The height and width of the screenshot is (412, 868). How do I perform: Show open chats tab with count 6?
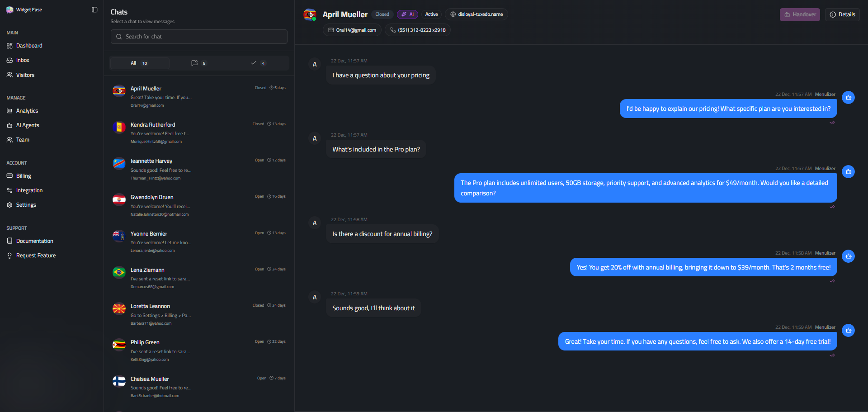click(199, 63)
